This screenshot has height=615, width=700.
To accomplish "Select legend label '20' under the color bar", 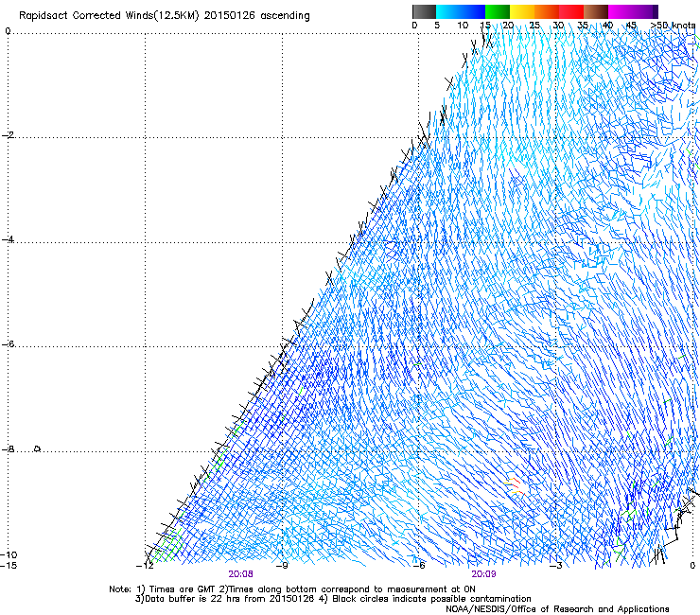I will click(x=508, y=26).
